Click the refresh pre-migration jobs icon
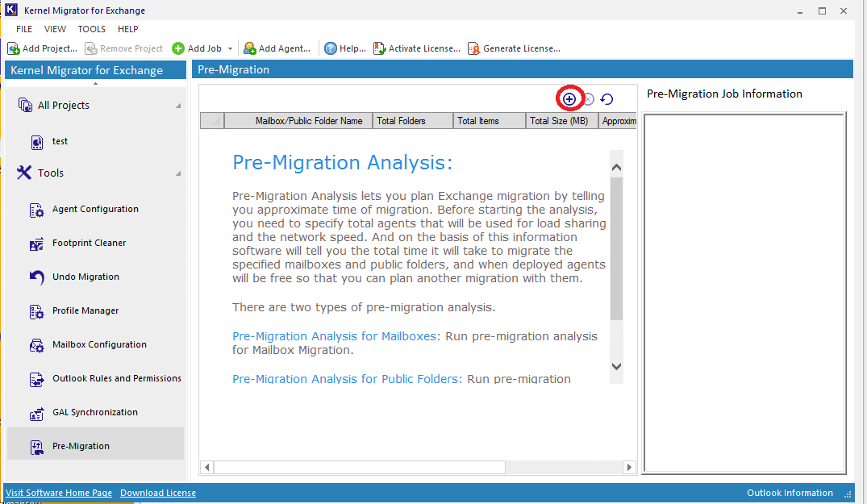Screen dimensions: 867x504 606,99
